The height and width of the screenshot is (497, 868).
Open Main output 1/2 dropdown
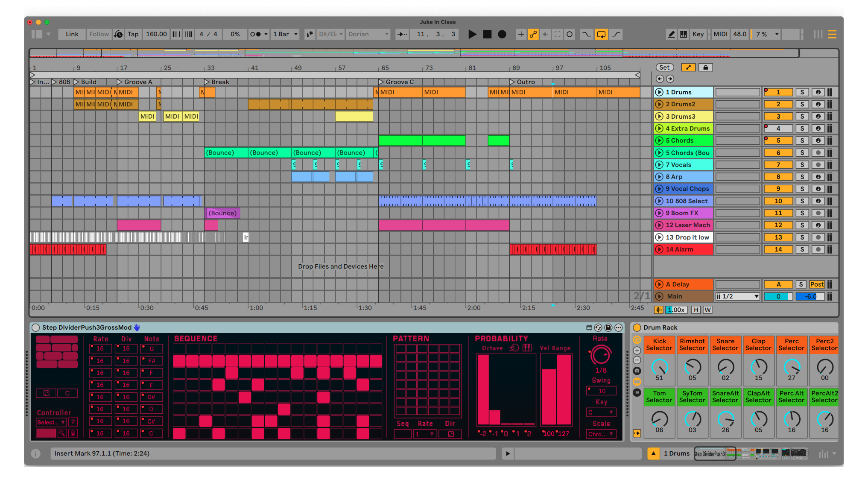click(738, 296)
